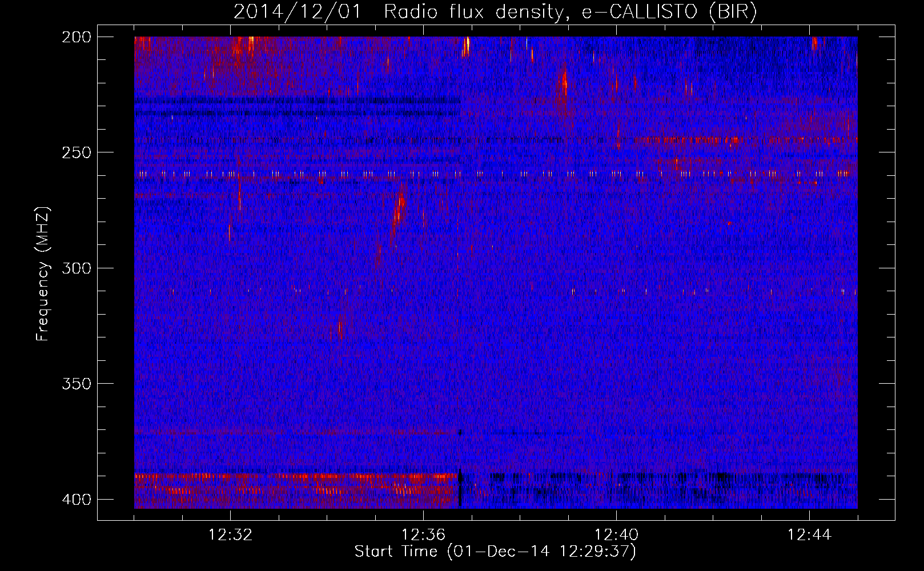The height and width of the screenshot is (571, 924).
Task: Click the "Start Time (01-Dec-14 12:29:37)" axis label
Action: coord(495,552)
